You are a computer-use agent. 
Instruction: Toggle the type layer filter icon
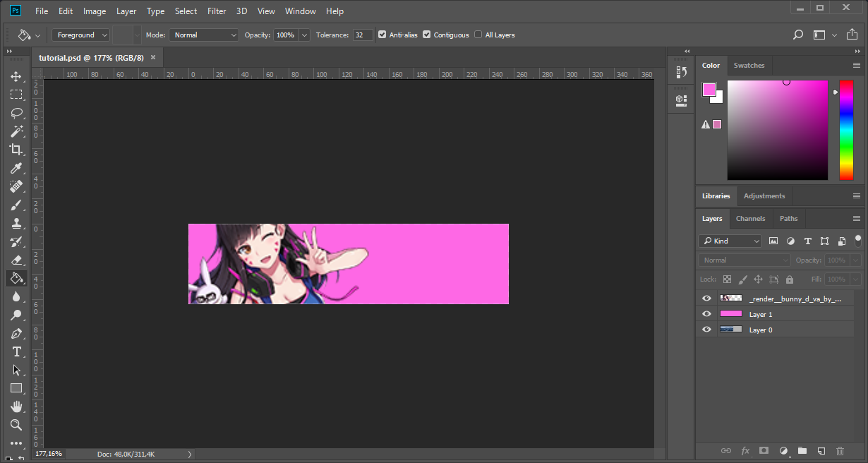tap(807, 241)
